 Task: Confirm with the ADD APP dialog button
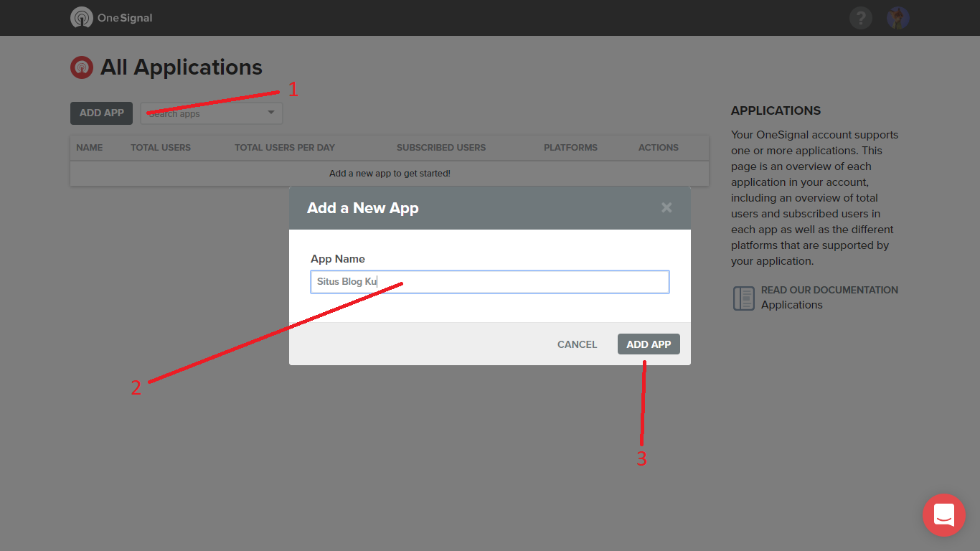(648, 344)
